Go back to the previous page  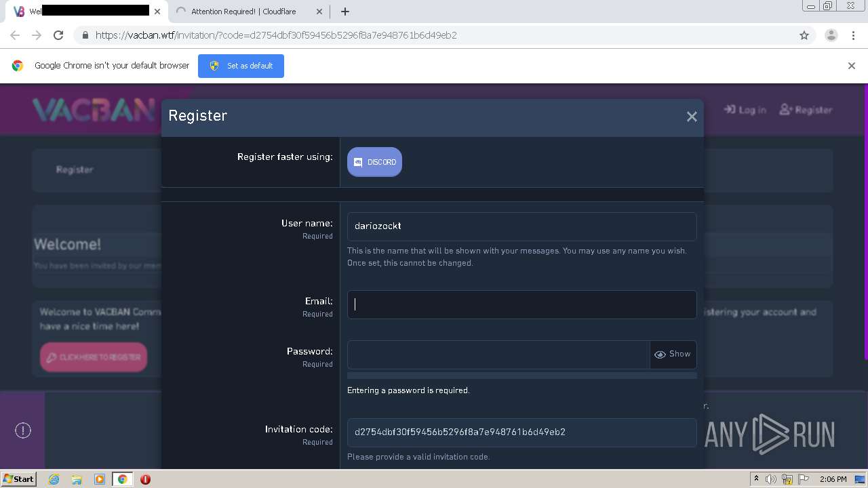[15, 35]
